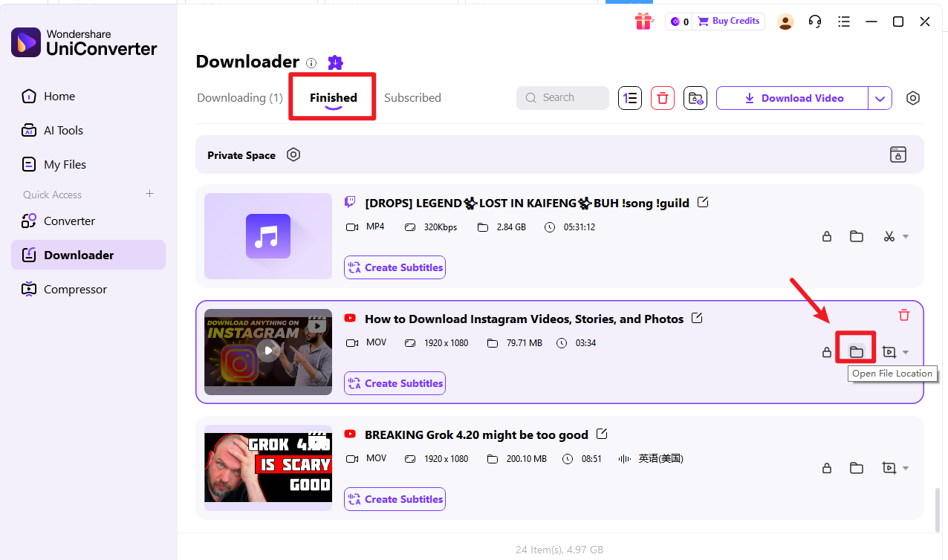Click the 英语(美国) audio language label
The image size is (948, 560).
point(660,459)
